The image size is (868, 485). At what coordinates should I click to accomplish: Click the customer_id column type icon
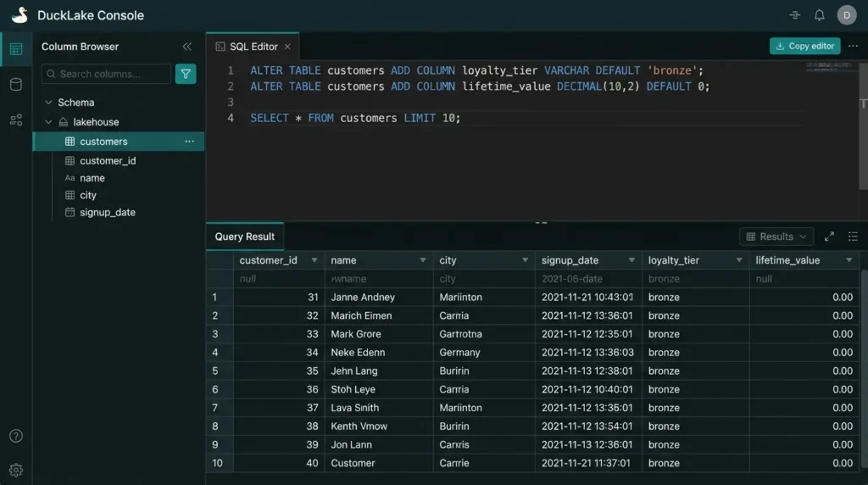click(x=70, y=160)
